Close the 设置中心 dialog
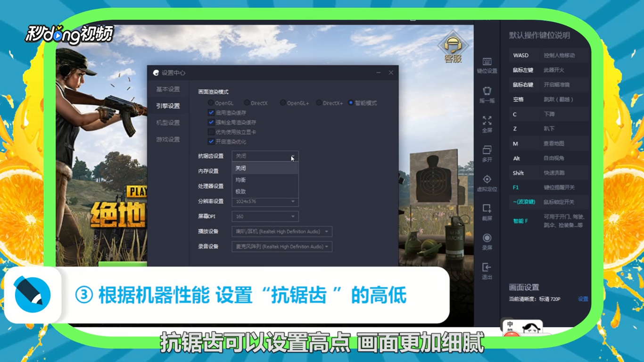The width and height of the screenshot is (644, 362). (x=391, y=73)
